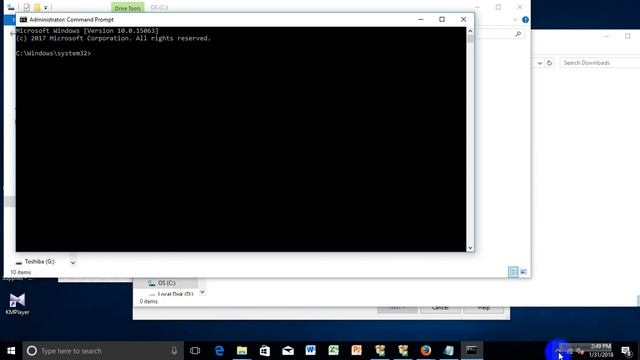
Task: Maximize the Command Prompt window
Action: [442, 20]
